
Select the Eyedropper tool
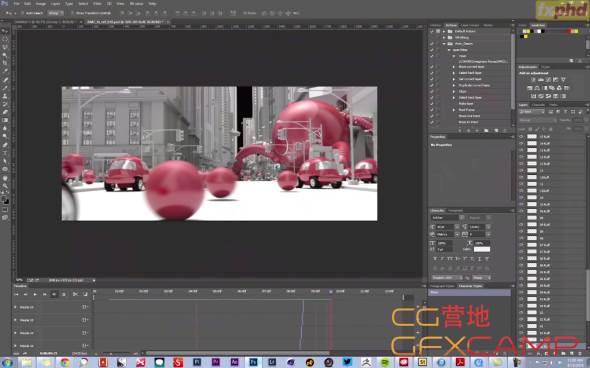[5, 71]
